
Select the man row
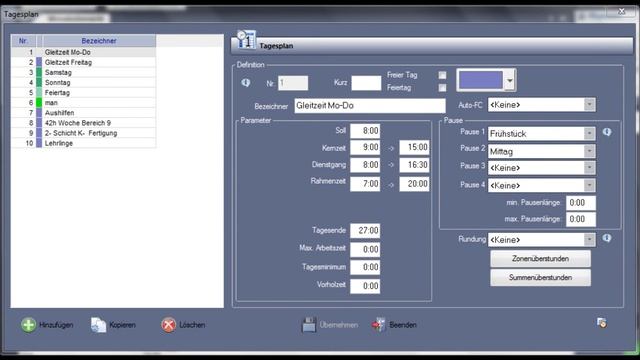tap(83, 103)
